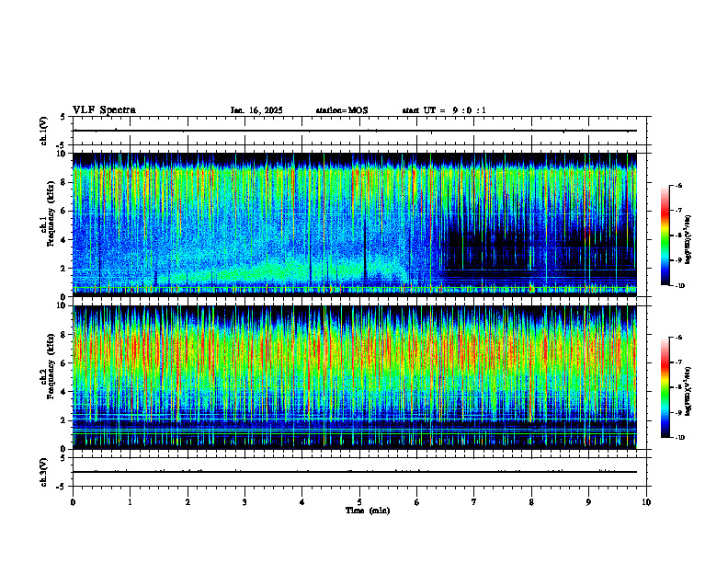Click the 'start UT = 9 : 0 : 1' text

[444, 110]
